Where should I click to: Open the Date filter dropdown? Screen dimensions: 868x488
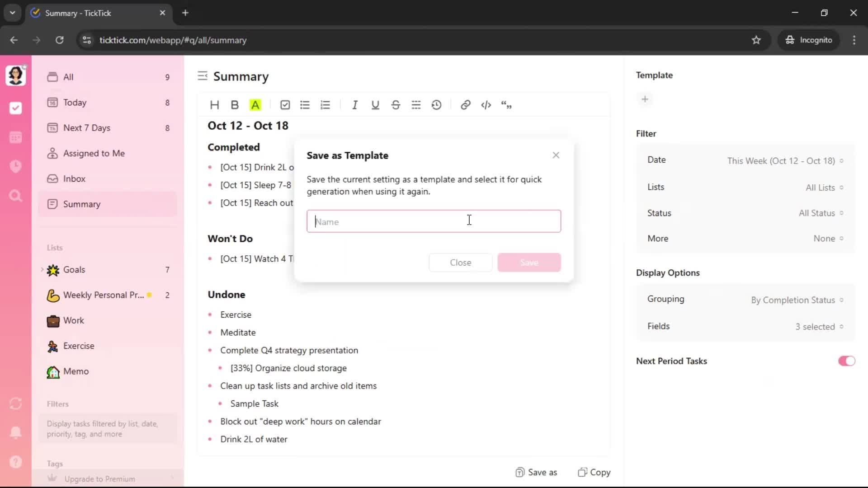coord(785,161)
